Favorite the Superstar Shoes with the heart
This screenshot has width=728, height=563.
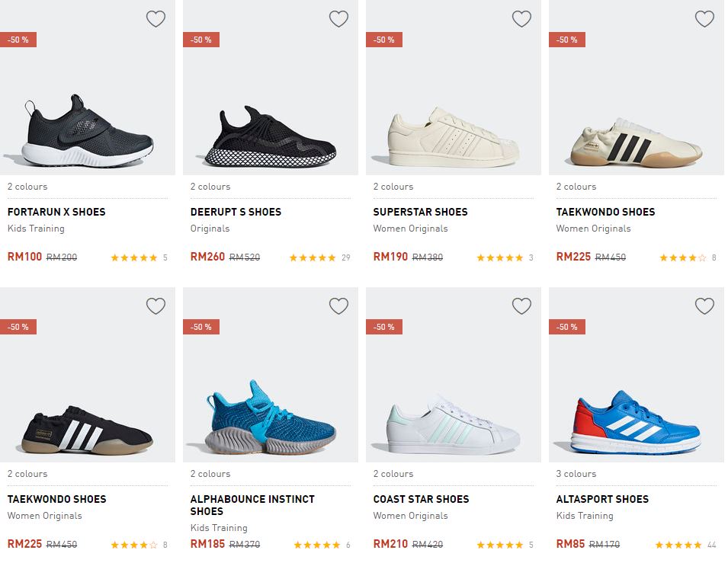point(521,19)
